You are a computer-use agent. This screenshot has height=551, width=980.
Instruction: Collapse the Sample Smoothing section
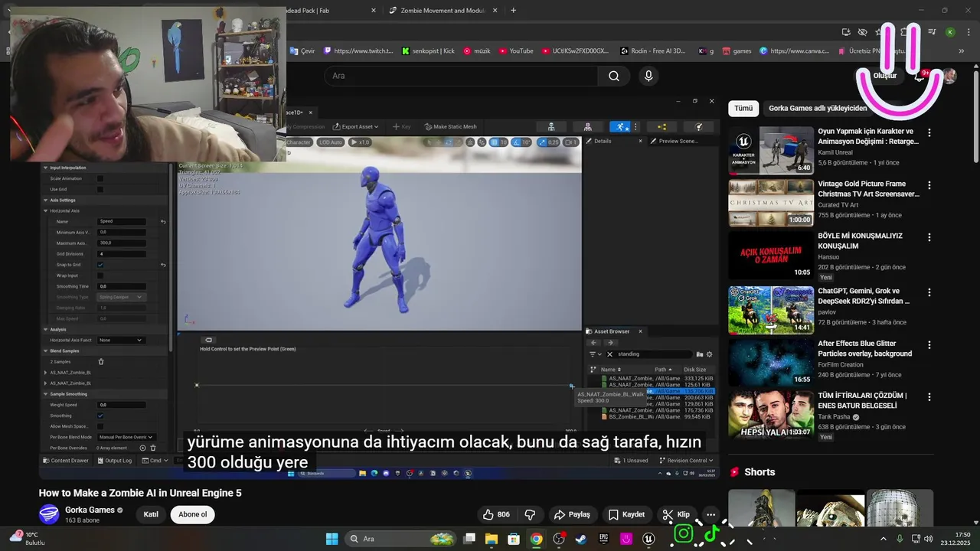tap(45, 394)
